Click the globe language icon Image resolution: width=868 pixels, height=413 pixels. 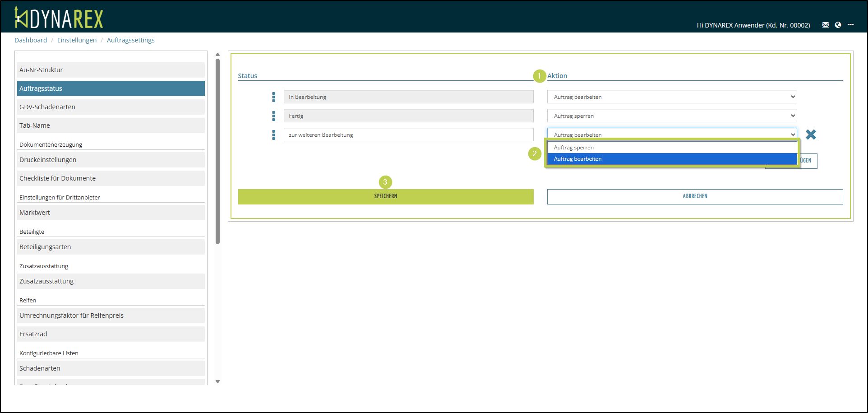click(838, 25)
